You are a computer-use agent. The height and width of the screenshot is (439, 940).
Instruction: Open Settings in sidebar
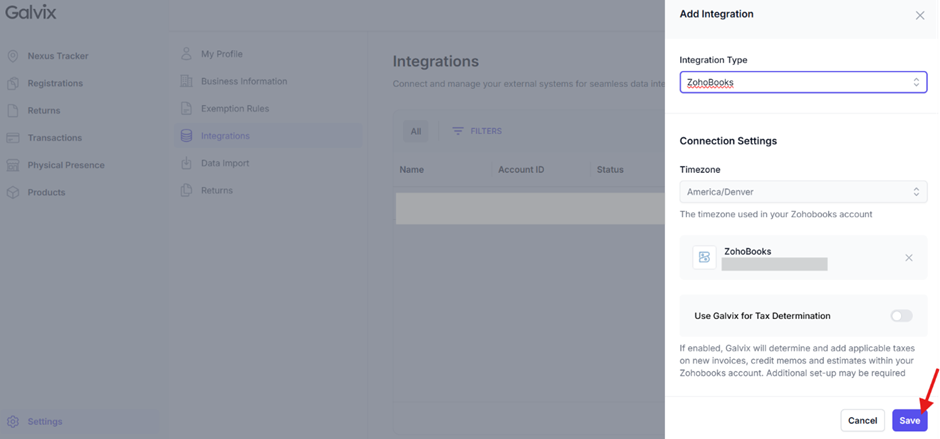[45, 422]
